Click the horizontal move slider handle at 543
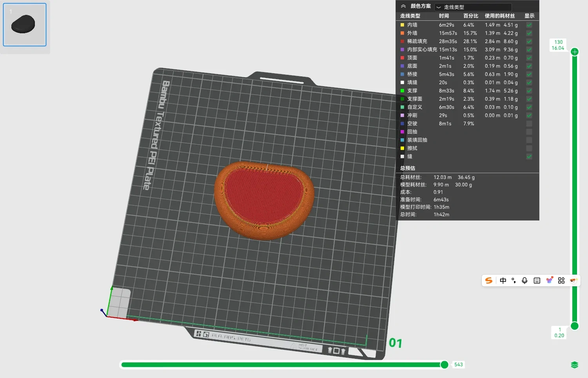588x378 pixels. point(444,365)
